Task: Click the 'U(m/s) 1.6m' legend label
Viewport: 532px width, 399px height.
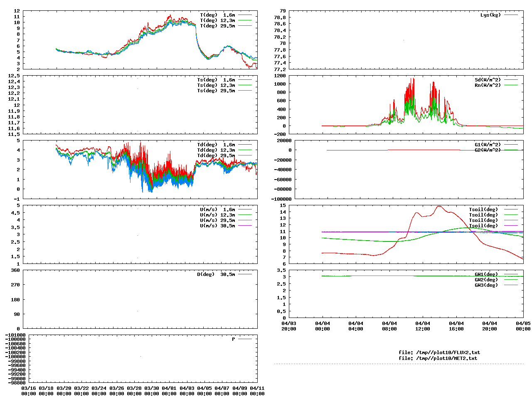Action: (217, 209)
